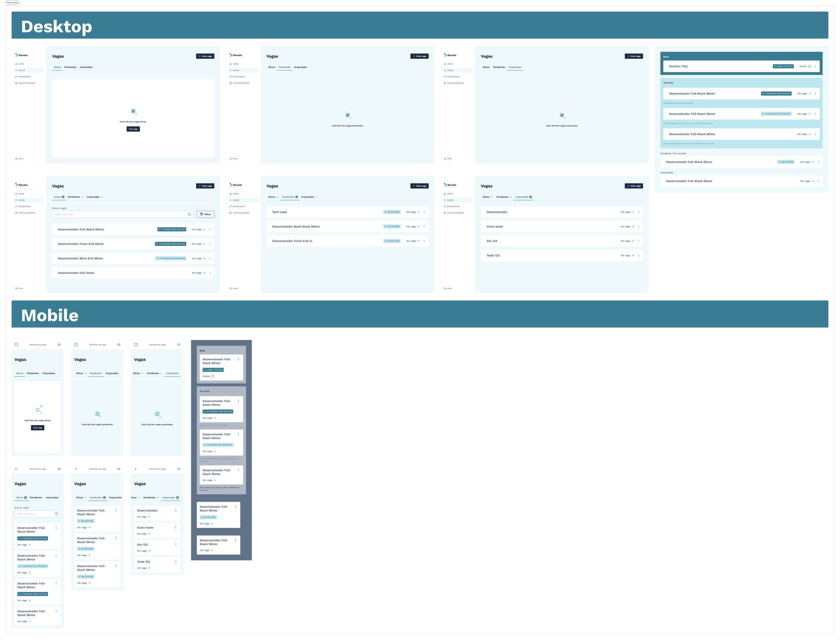The width and height of the screenshot is (840, 640).
Task: Select Pendentes tab in mobile frame with Buscar vagas
Action: point(36,497)
